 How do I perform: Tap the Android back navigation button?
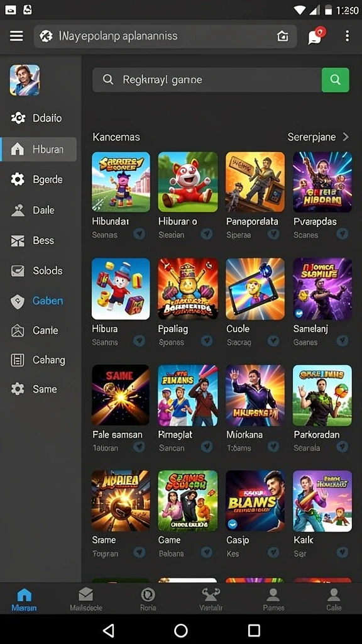tap(108, 630)
